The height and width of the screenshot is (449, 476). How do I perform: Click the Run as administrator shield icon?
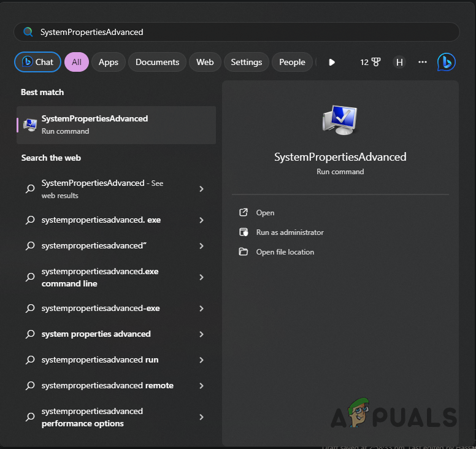pos(244,232)
